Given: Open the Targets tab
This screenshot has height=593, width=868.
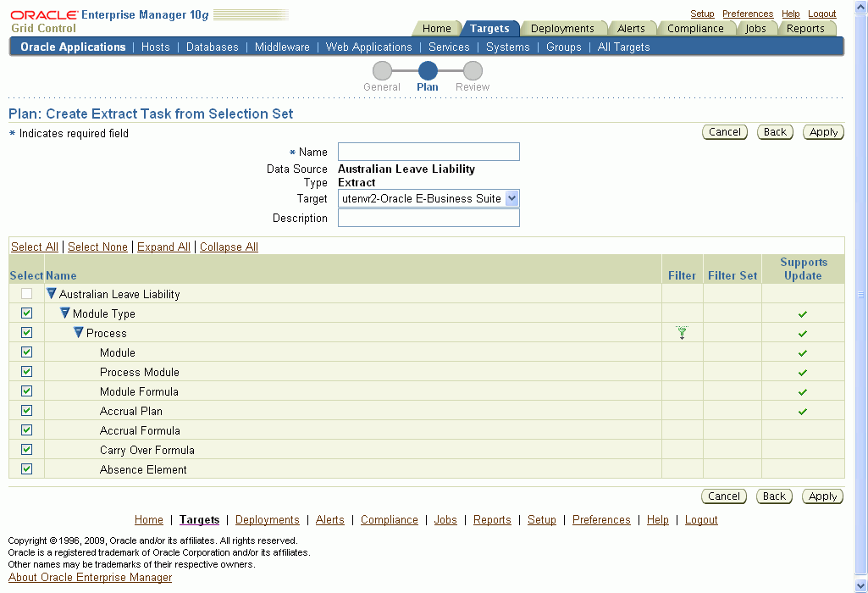Looking at the screenshot, I should tap(489, 28).
